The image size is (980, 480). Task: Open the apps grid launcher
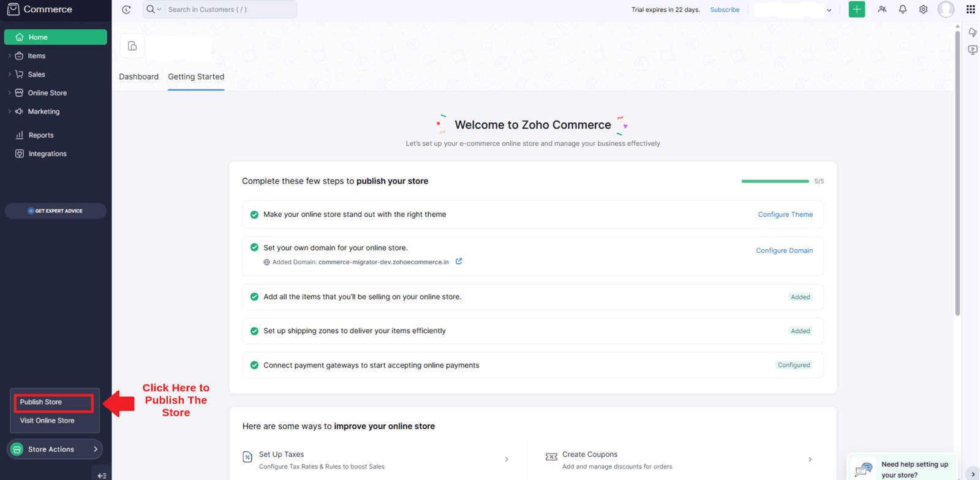pos(970,9)
